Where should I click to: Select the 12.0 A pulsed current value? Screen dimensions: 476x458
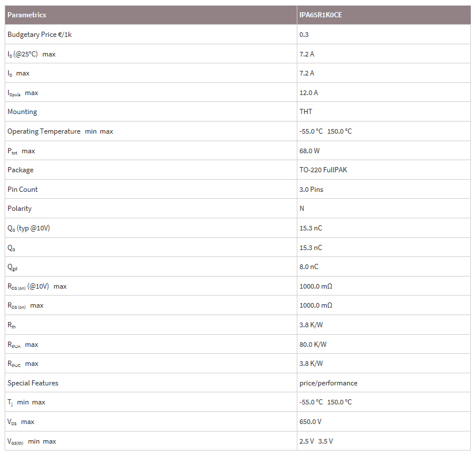[x=308, y=93]
